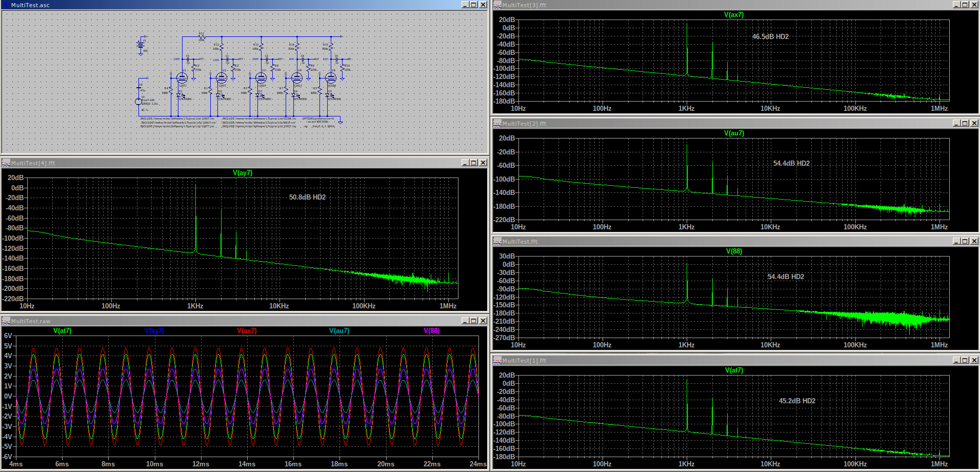The height and width of the screenshot is (472, 980).
Task: Click the V(ax7) trace label in MultiTest[3].fft
Action: coord(734,15)
